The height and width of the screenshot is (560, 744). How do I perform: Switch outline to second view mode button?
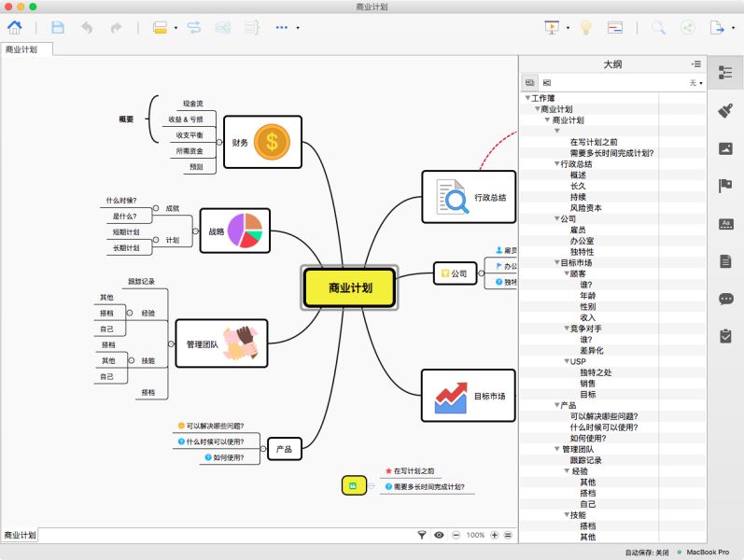pos(547,82)
